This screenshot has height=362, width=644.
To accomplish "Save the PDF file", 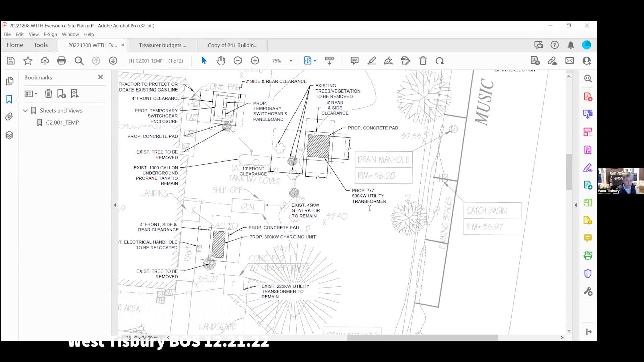I will (11, 61).
